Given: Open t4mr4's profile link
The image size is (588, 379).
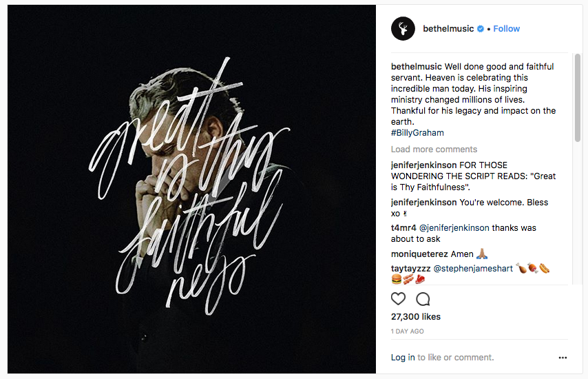Looking at the screenshot, I should (403, 228).
